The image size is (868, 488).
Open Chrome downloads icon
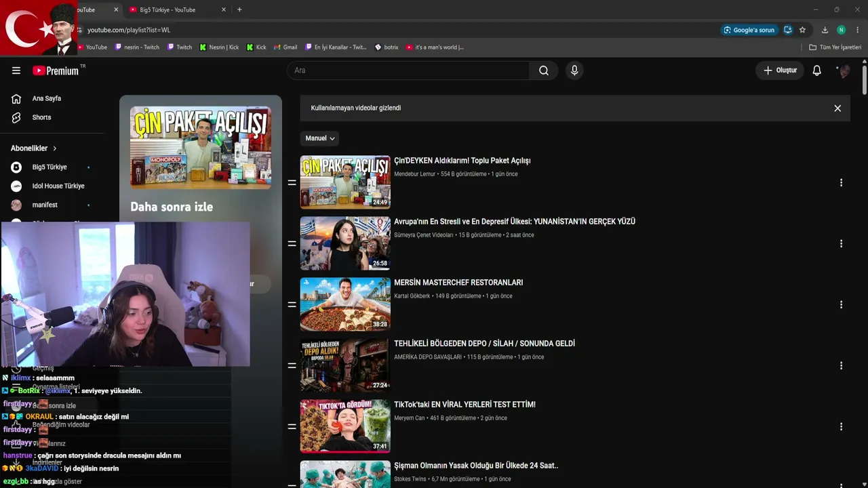825,30
